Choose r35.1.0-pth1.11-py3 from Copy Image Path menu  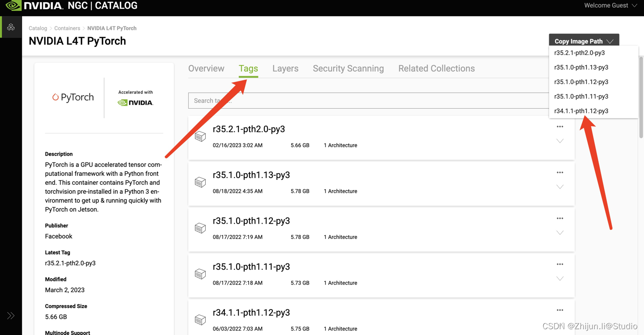[594, 96]
